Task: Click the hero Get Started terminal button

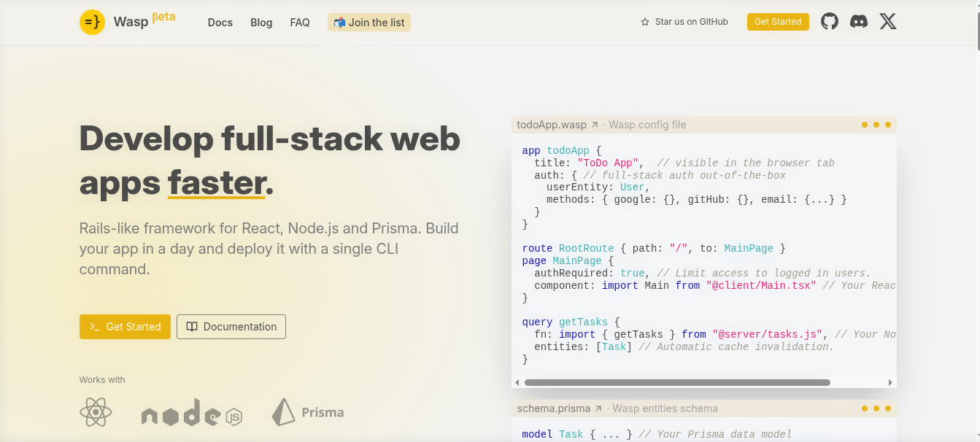Action: [x=125, y=327]
